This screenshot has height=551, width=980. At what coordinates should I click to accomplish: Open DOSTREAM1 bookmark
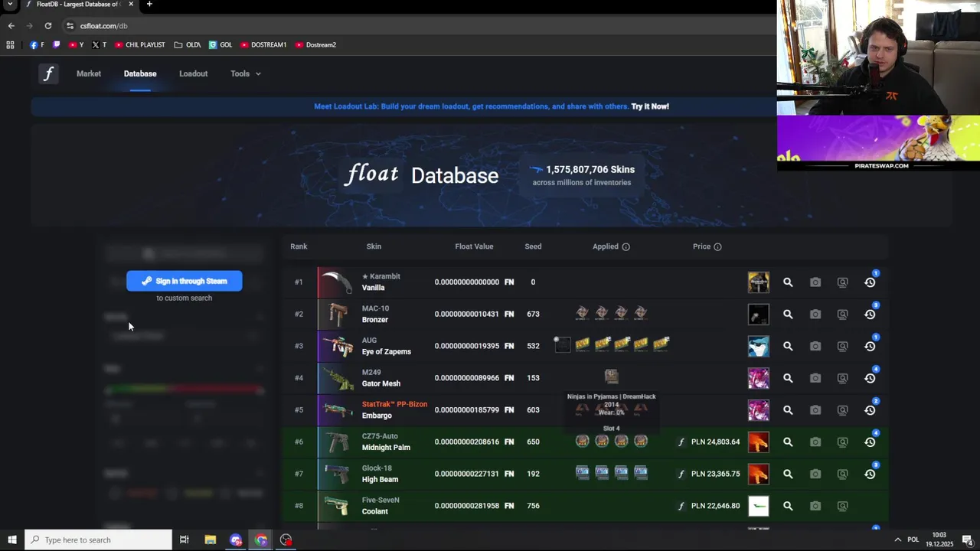[x=263, y=44]
